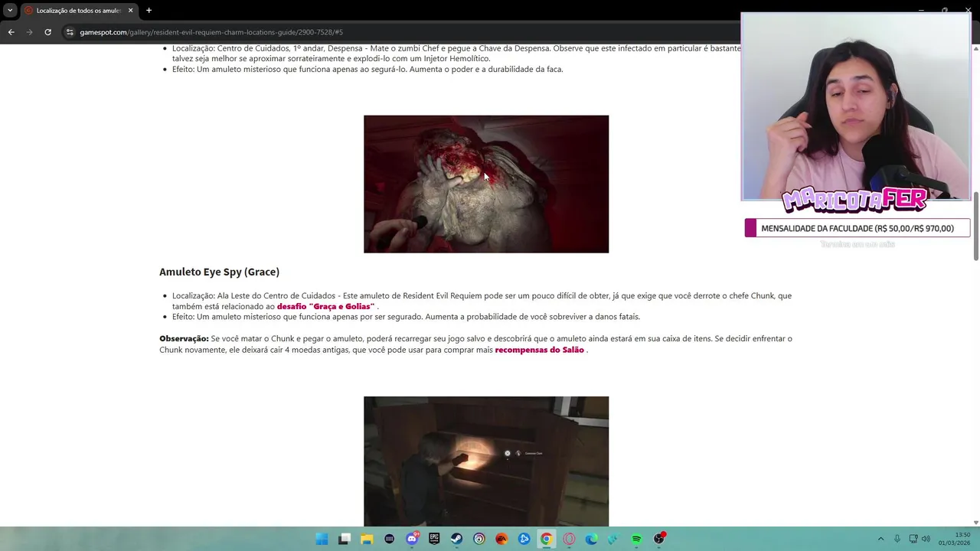This screenshot has height=551, width=980.
Task: Reload the GameSpot page
Action: pos(47,32)
